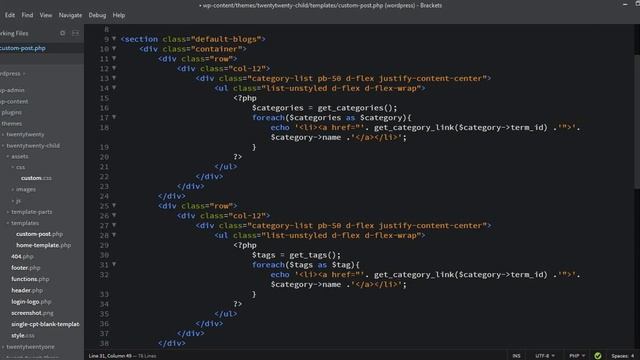Click the cursor position 'Line 31, Column 49'

pos(110,356)
